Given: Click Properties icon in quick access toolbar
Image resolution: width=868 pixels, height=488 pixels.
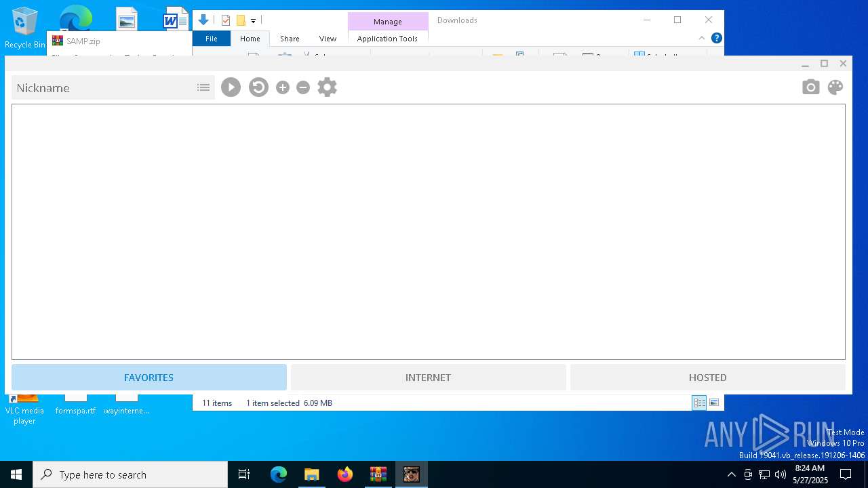Looking at the screenshot, I should click(226, 20).
